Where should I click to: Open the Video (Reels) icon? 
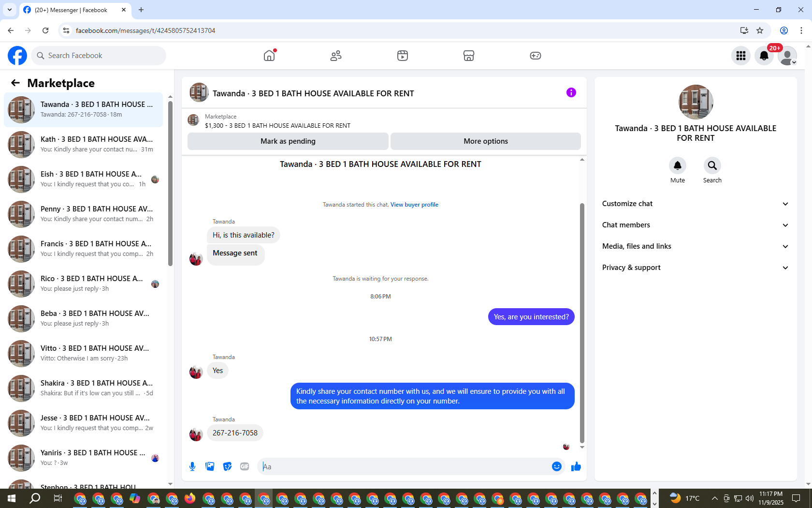coord(403,56)
